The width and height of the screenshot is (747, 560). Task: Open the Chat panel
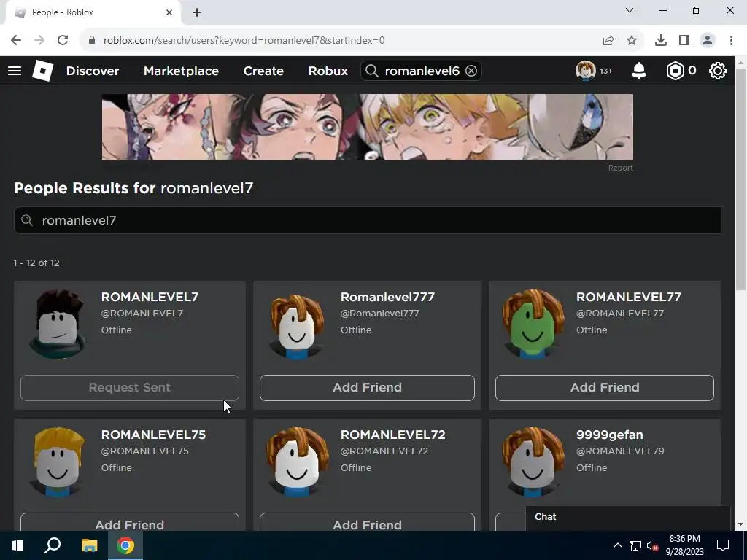pyautogui.click(x=628, y=517)
